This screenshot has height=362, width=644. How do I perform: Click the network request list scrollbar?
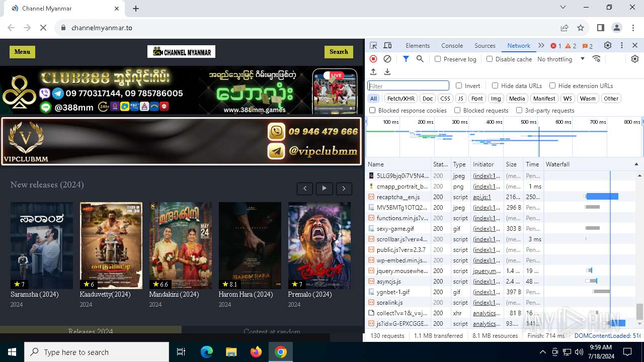click(x=639, y=311)
